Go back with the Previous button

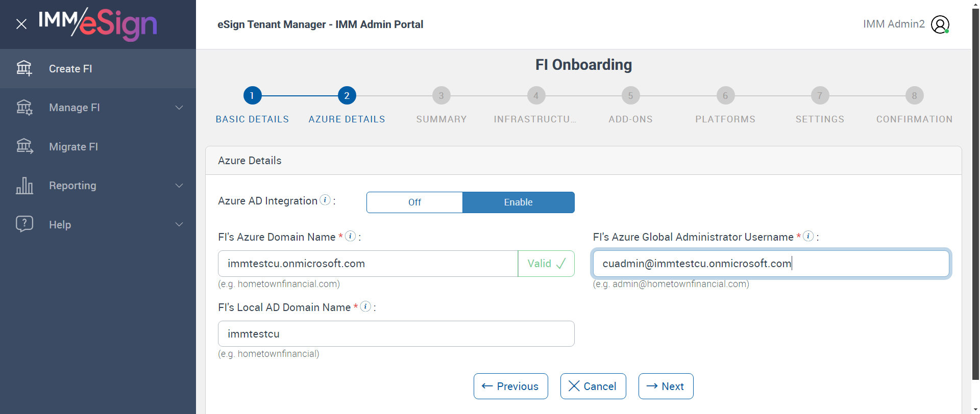[510, 386]
